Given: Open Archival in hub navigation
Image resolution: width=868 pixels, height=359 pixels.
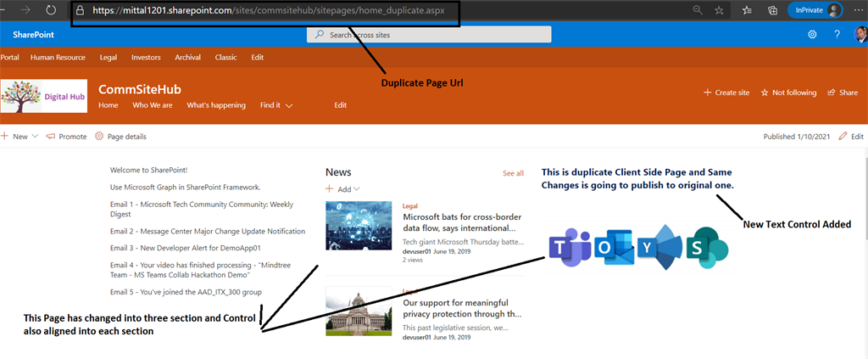Looking at the screenshot, I should pyautogui.click(x=187, y=57).
